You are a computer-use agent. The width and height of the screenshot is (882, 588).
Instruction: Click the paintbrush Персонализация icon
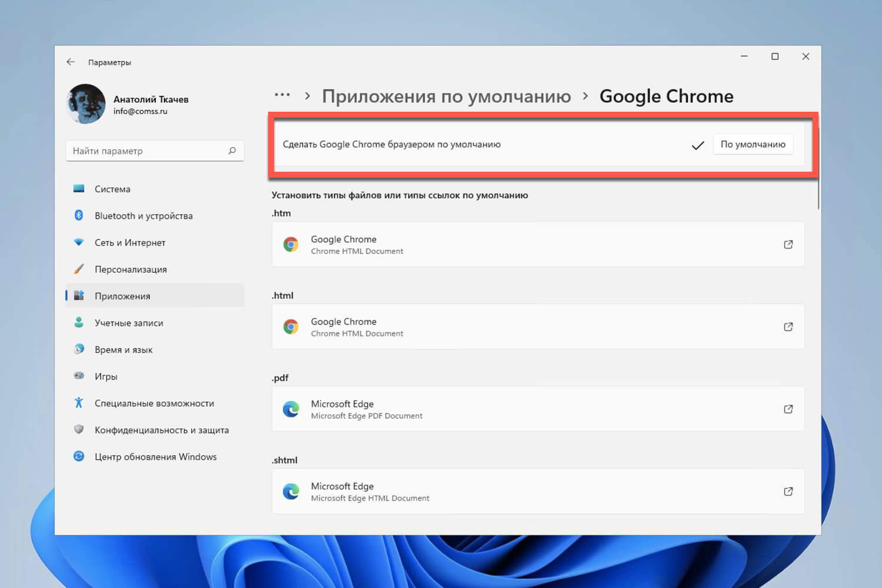coord(79,269)
